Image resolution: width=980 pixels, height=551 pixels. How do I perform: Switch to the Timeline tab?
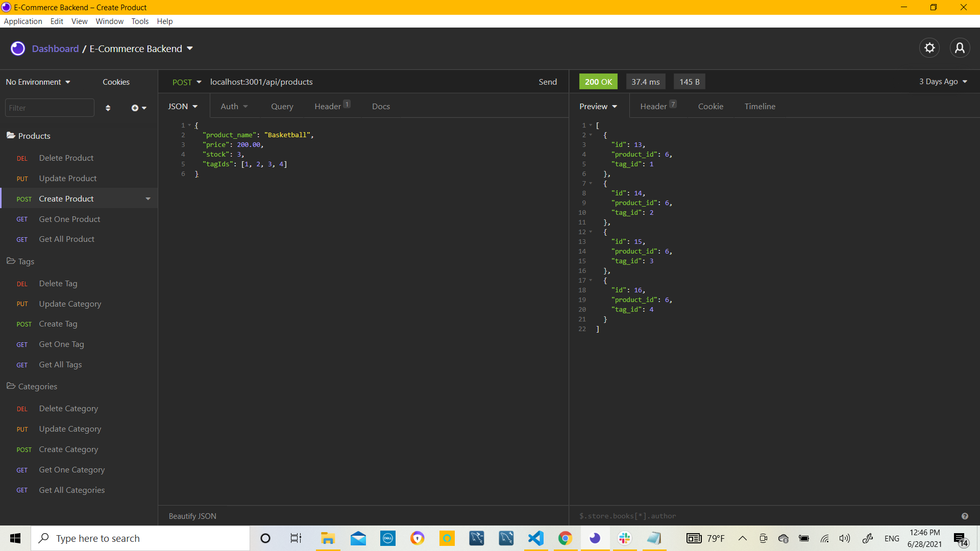tap(759, 106)
